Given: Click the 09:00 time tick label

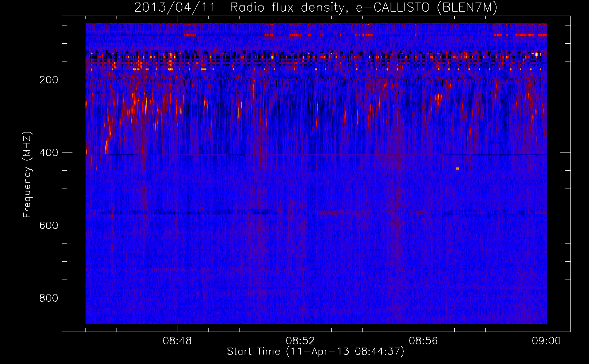Looking at the screenshot, I should [x=546, y=341].
